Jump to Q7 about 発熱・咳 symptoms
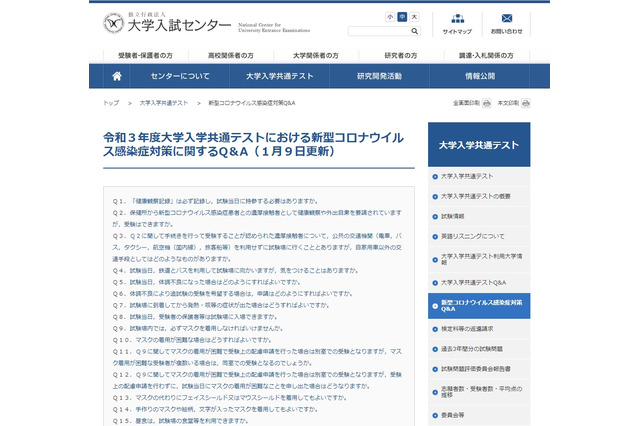Image resolution: width=640 pixels, height=426 pixels. (x=221, y=305)
